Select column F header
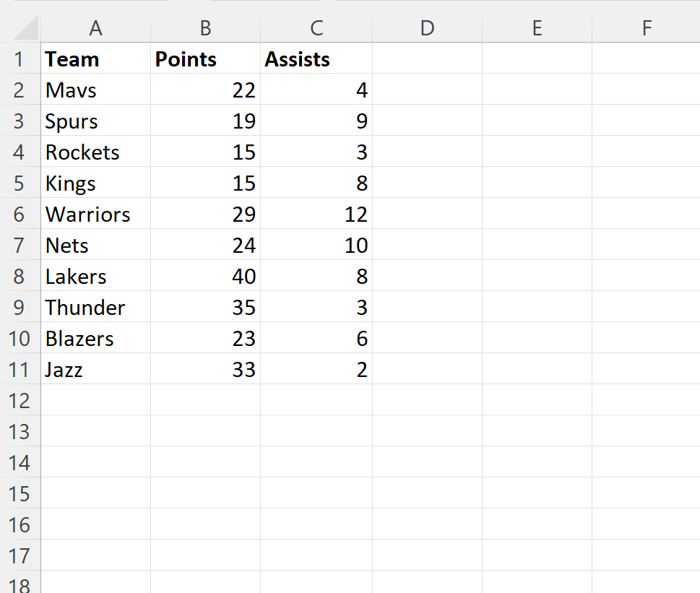This screenshot has height=593, width=700. pyautogui.click(x=646, y=28)
